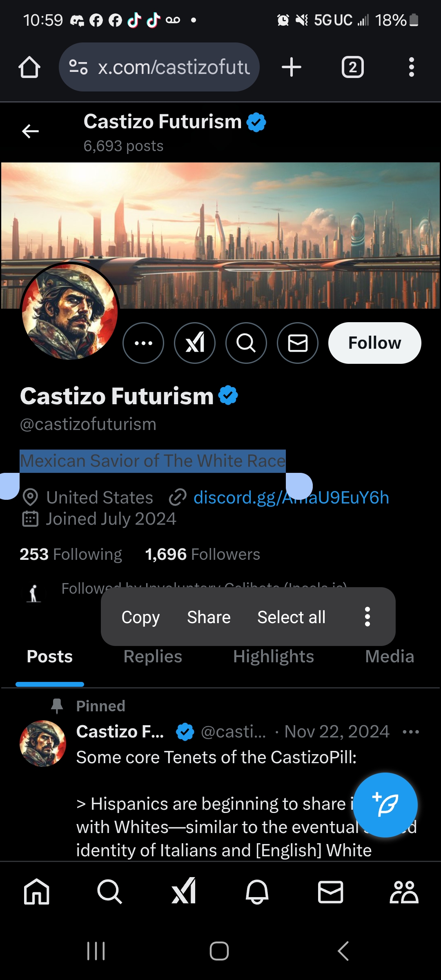Image resolution: width=441 pixels, height=980 pixels.
Task: Open the browser three-dot menu
Action: pyautogui.click(x=411, y=67)
